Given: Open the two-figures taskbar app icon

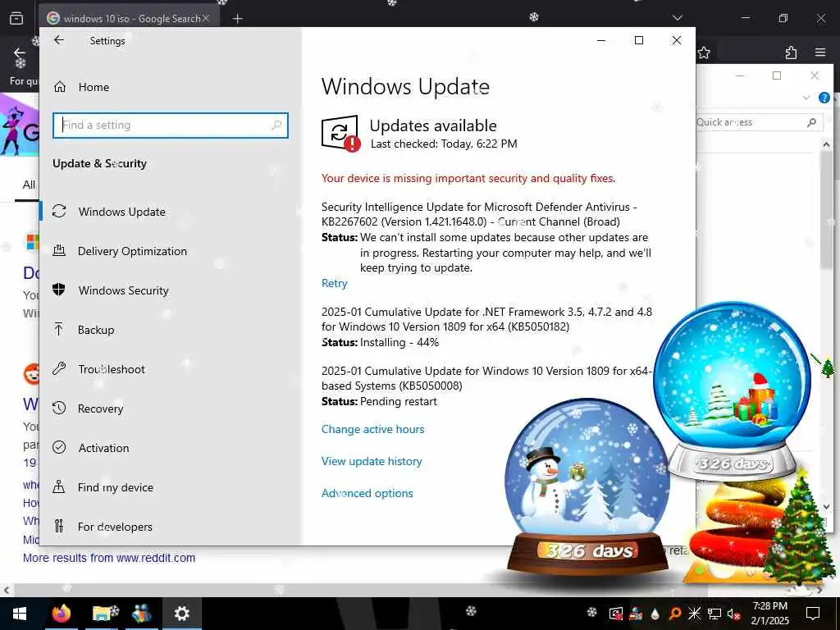Looking at the screenshot, I should click(x=141, y=614).
